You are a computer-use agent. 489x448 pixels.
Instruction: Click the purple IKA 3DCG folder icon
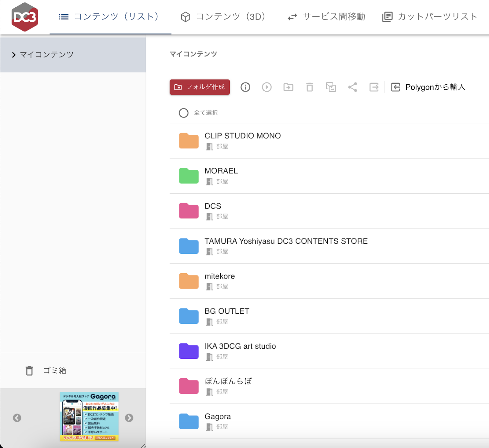[x=189, y=351]
